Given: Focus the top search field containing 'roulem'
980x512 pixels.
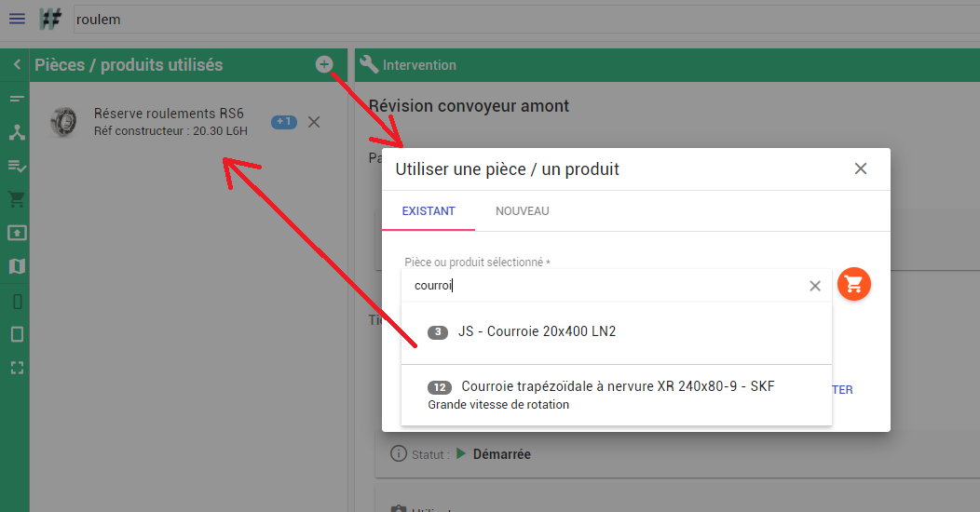Looking at the screenshot, I should pos(525,20).
